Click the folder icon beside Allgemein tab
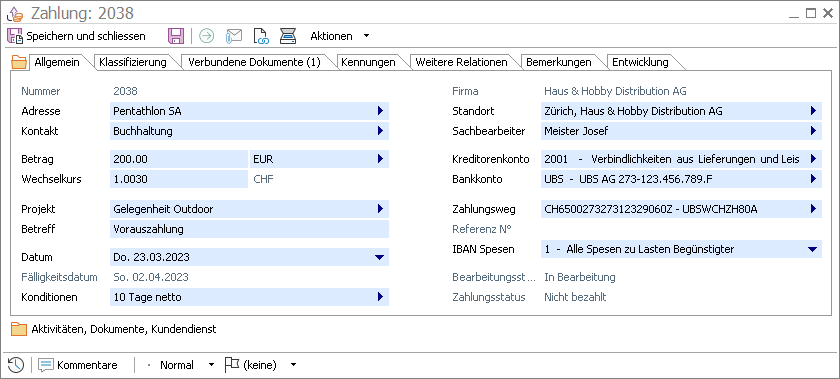This screenshot has width=840, height=379. [x=19, y=62]
